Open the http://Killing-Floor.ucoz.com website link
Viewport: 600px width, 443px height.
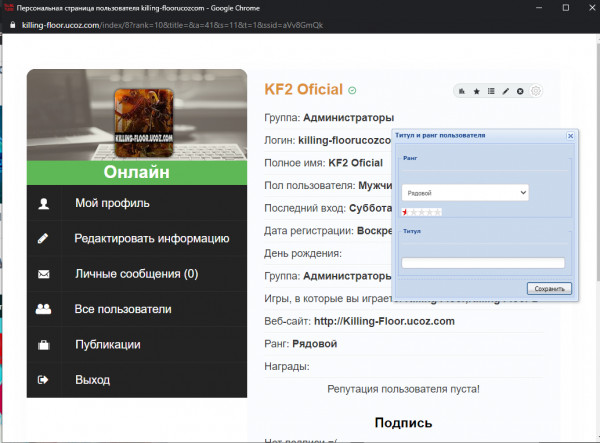(384, 321)
